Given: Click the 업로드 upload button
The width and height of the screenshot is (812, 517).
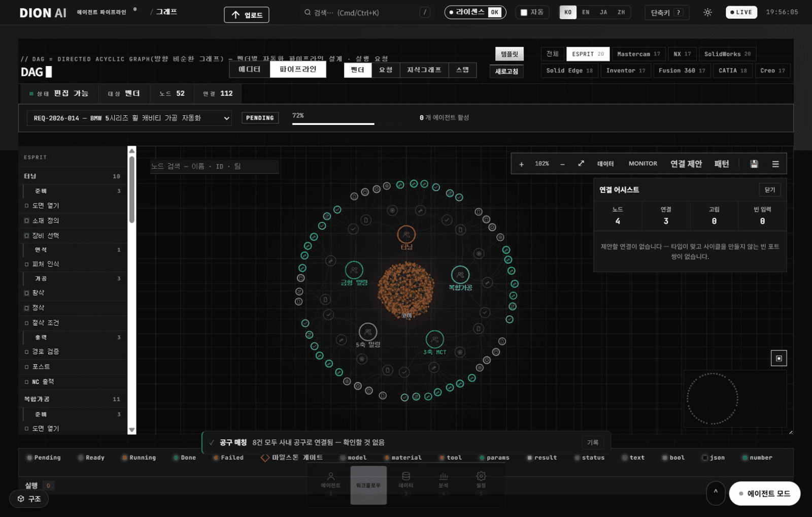Looking at the screenshot, I should tap(247, 15).
